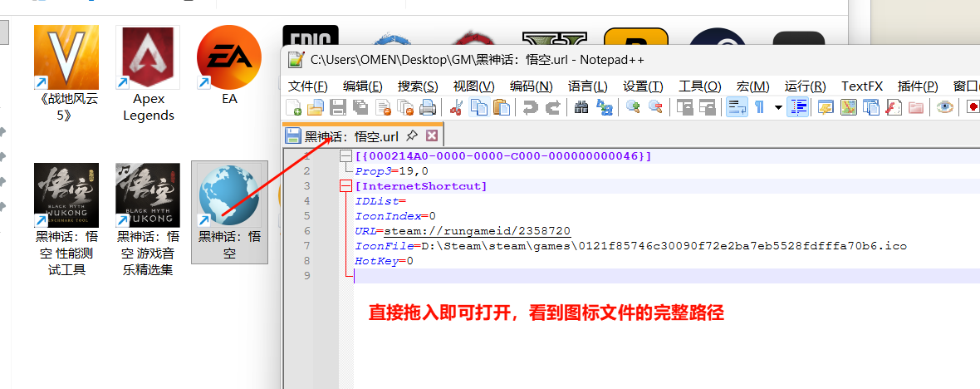Click the IconIndex=0 line

point(395,216)
